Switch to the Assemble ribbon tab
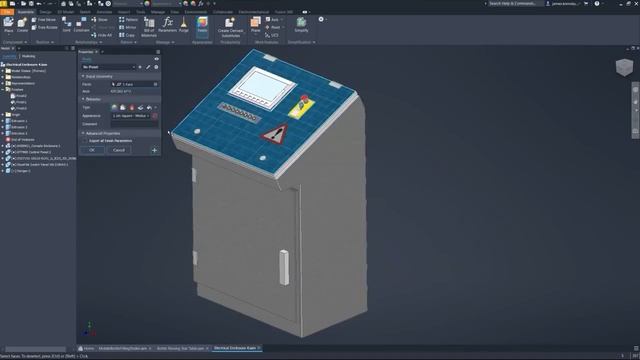The height and width of the screenshot is (360, 640). tap(26, 12)
